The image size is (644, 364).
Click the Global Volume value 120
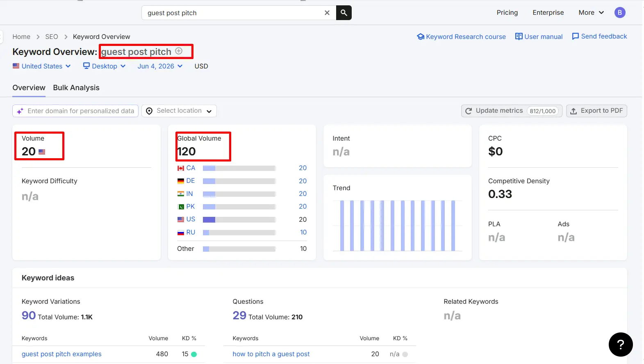pyautogui.click(x=187, y=152)
